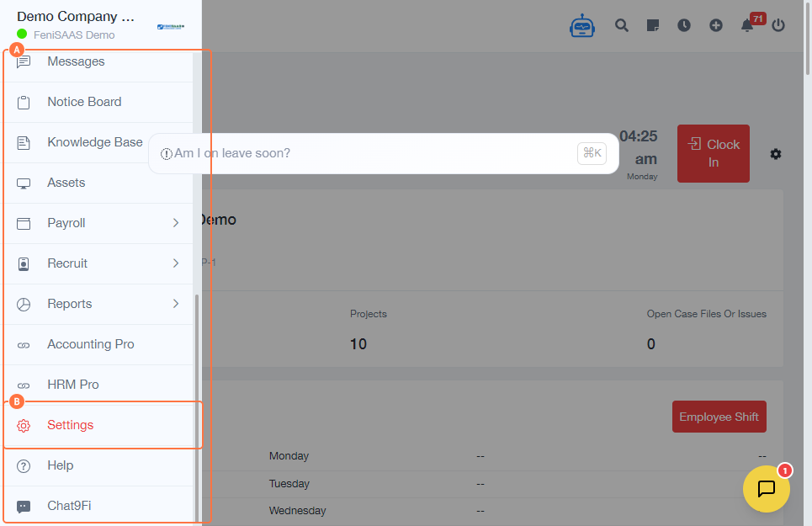Viewport: 812px width, 526px height.
Task: Click the power logout icon
Action: click(778, 25)
